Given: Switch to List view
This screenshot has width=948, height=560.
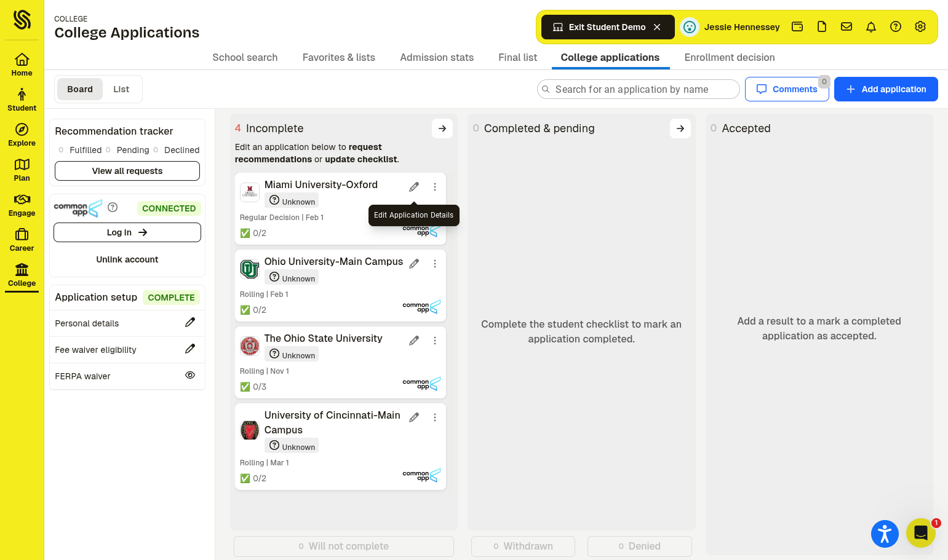Looking at the screenshot, I should point(121,89).
